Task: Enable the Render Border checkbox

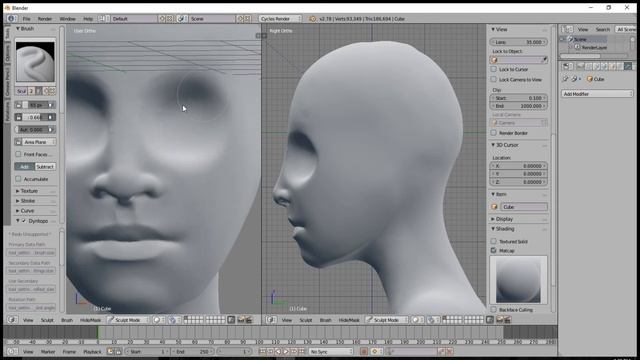Action: [x=494, y=133]
